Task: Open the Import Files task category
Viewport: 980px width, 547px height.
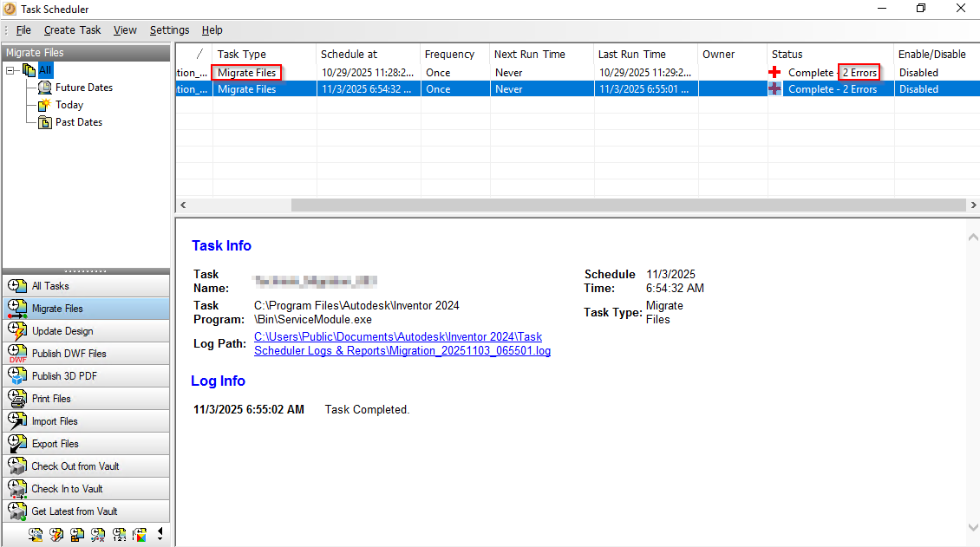Action: tap(86, 420)
